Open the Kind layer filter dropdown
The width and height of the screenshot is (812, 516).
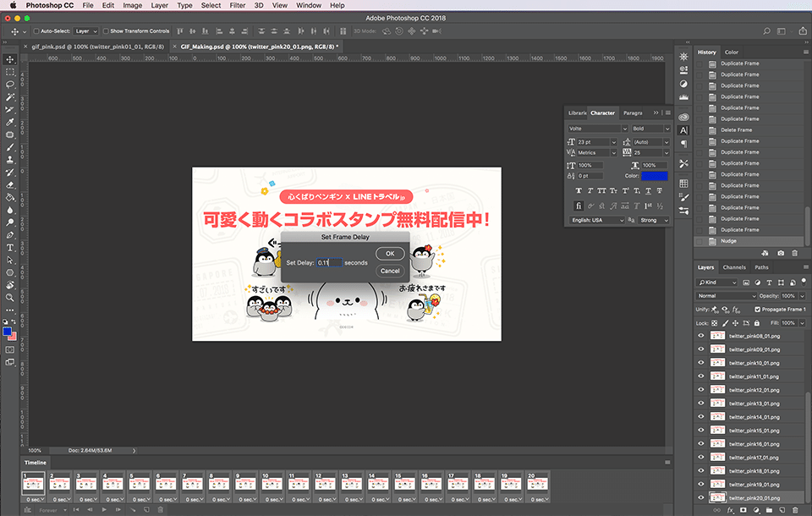coord(716,283)
